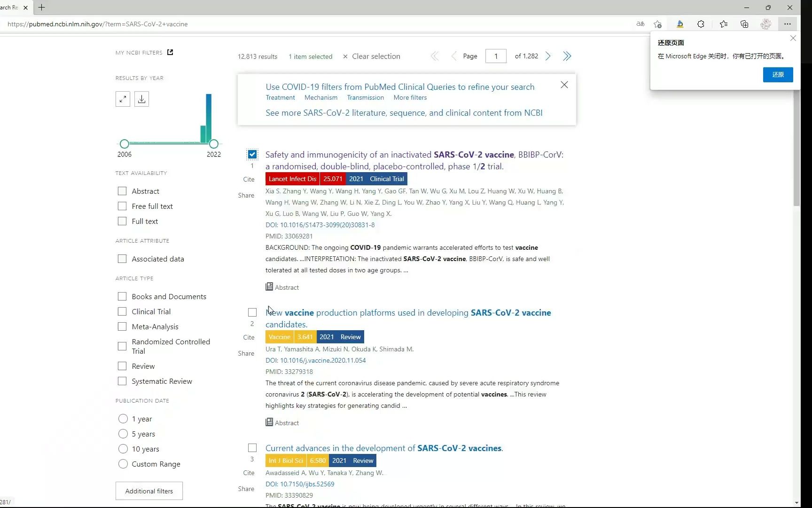Screen dimensions: 812x508
Task: Open More filters in COVID-19 banner
Action: point(410,98)
